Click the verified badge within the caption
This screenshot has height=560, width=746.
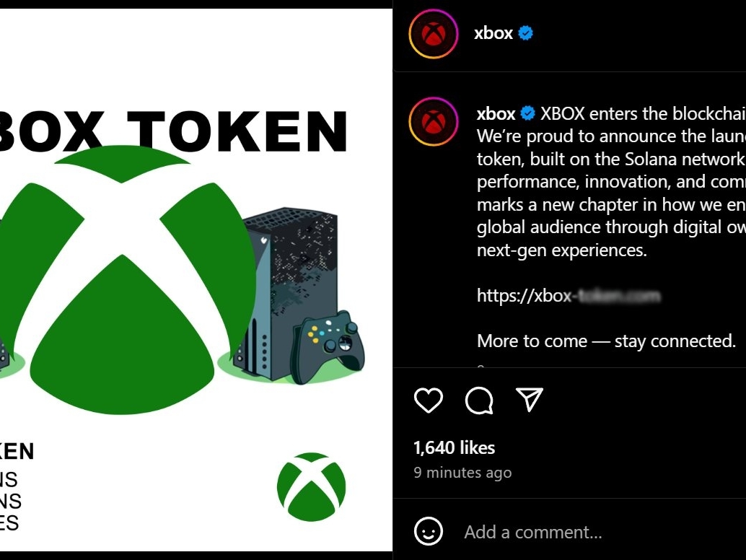pos(526,114)
